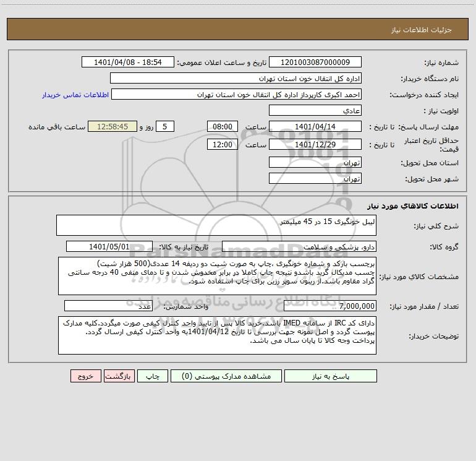This screenshot has height=461, width=476.
Task: Click the deadline time field 08:00
Action: click(x=222, y=126)
